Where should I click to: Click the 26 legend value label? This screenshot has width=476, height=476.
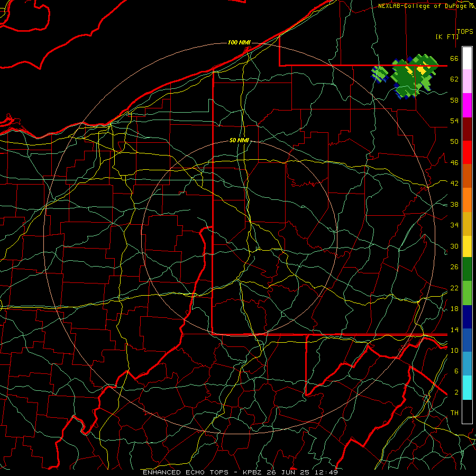point(454,267)
